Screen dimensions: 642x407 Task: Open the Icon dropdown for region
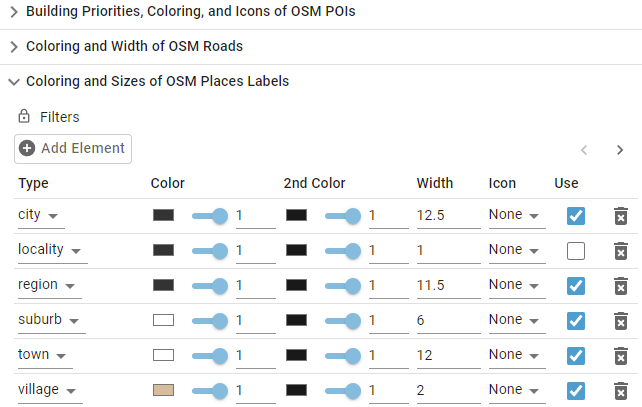pos(514,286)
